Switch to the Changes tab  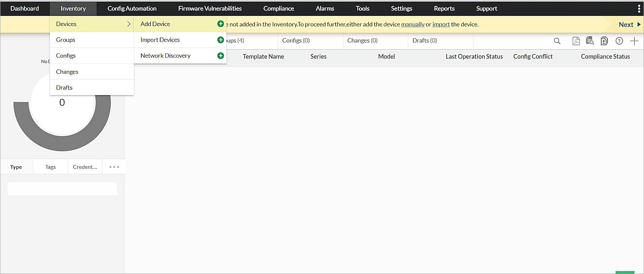click(x=362, y=40)
